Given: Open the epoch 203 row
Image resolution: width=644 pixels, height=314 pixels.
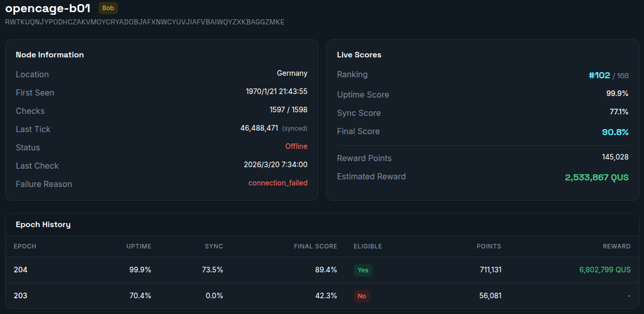Looking at the screenshot, I should coord(20,296).
